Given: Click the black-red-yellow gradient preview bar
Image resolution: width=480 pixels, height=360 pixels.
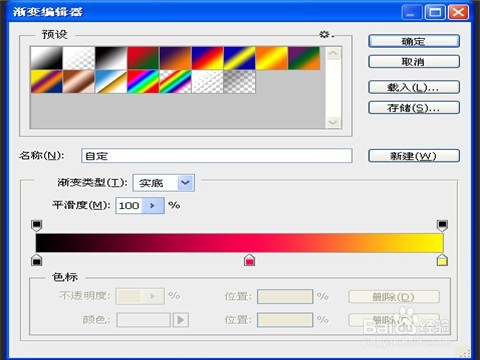Looking at the screenshot, I should point(239,243).
